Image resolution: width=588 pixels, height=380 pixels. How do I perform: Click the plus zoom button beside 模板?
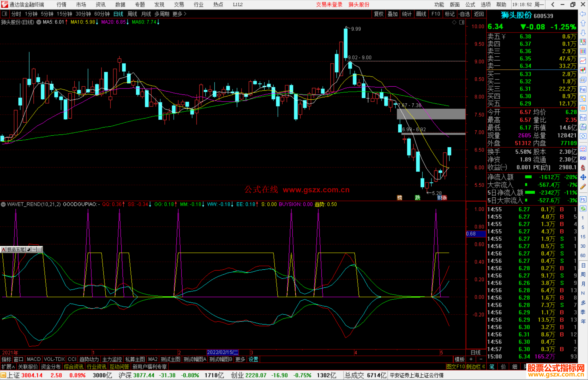click(x=471, y=359)
